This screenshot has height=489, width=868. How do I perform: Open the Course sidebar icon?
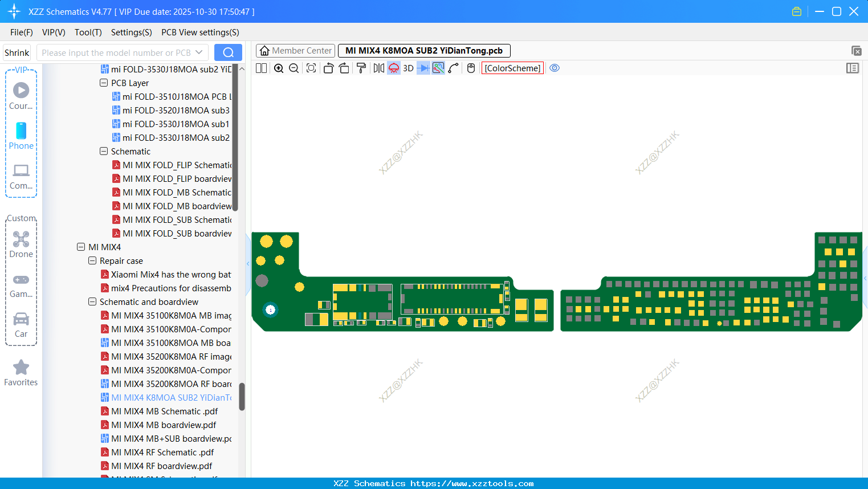[21, 96]
